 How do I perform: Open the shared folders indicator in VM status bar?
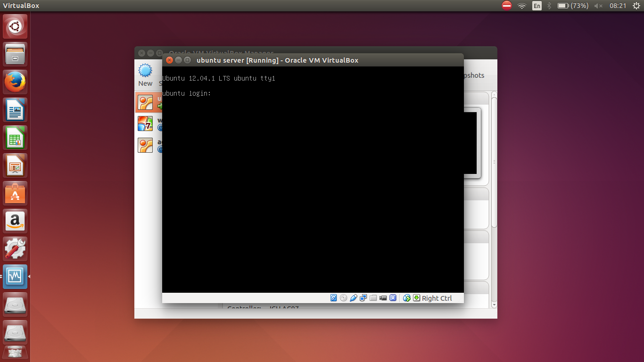tap(373, 298)
